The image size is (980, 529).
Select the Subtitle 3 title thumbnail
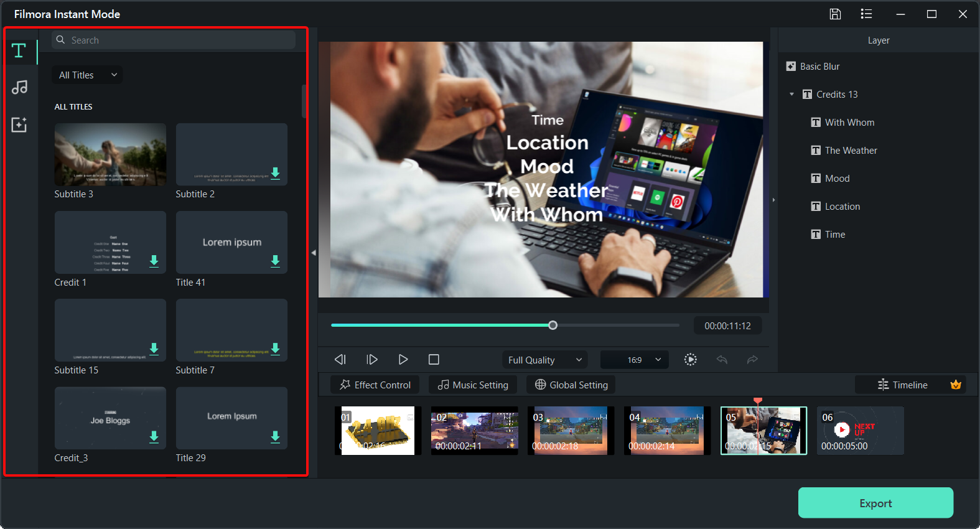point(110,154)
